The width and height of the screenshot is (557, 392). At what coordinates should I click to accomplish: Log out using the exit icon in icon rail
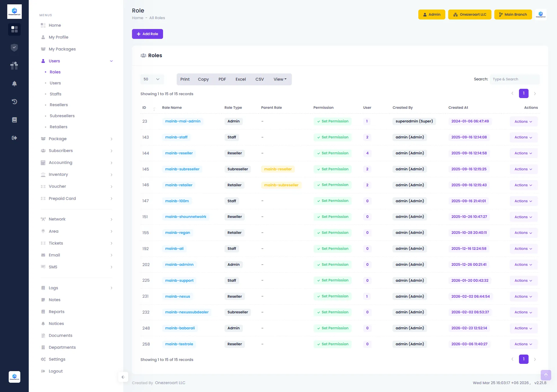[14, 138]
